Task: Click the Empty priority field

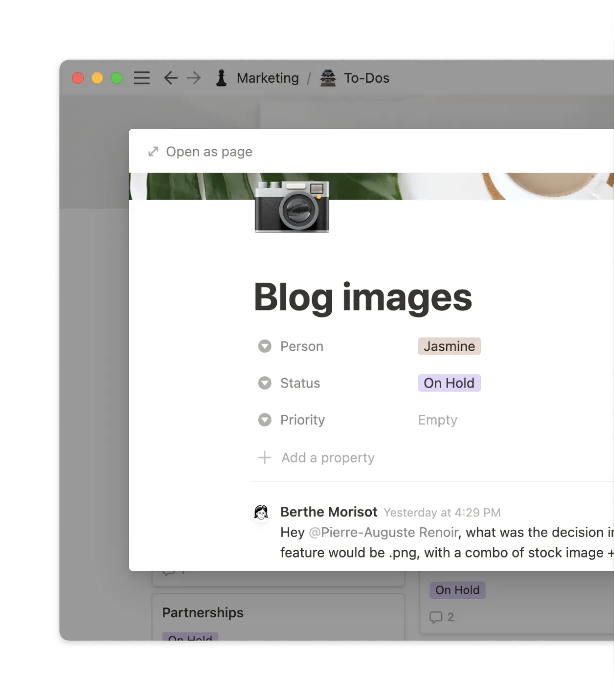Action: (438, 420)
